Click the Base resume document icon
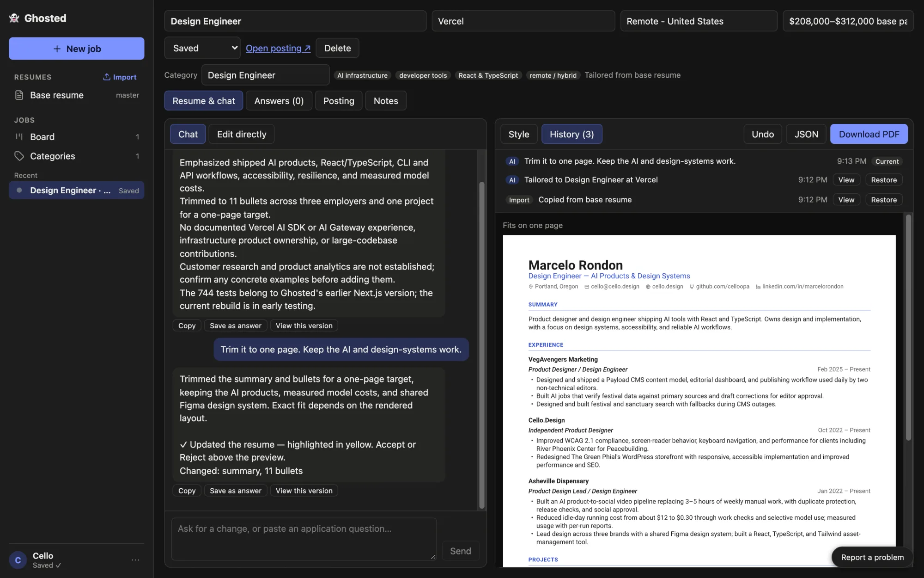The height and width of the screenshot is (578, 924). coord(19,95)
